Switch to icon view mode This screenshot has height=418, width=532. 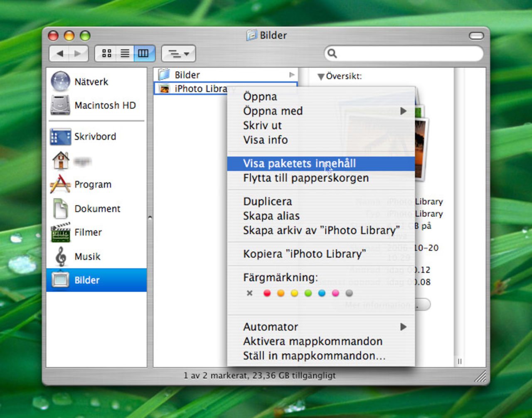[x=106, y=54]
